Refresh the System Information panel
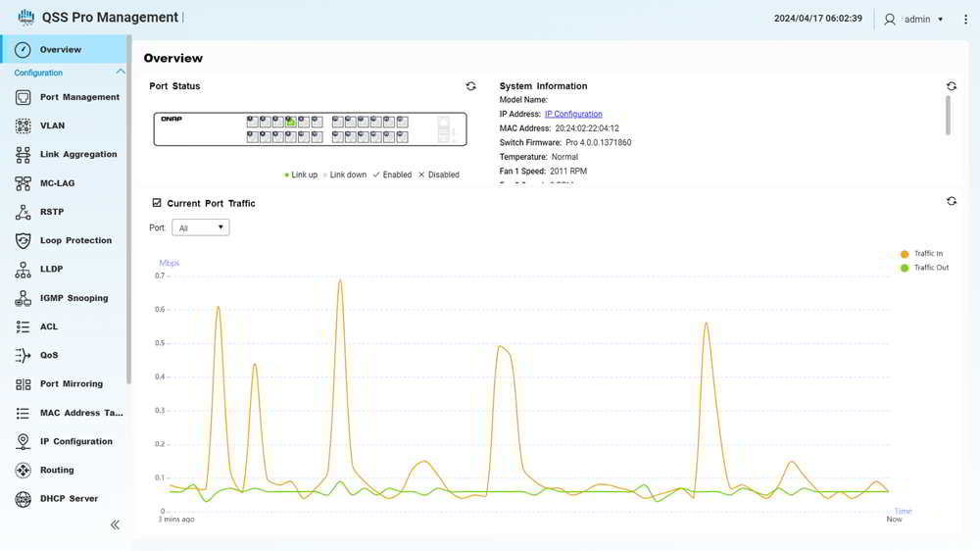 pyautogui.click(x=951, y=86)
